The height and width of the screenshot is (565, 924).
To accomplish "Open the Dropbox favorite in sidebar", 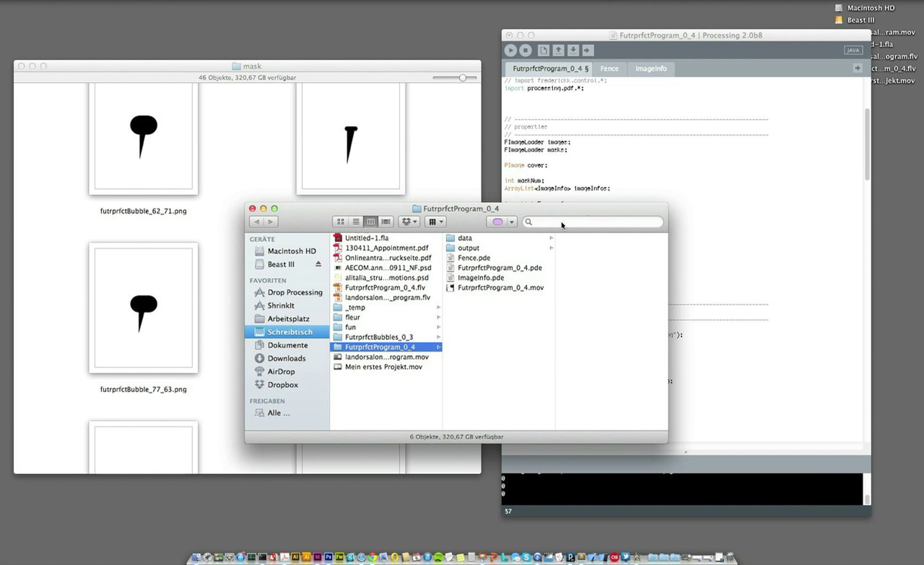I will [x=283, y=385].
